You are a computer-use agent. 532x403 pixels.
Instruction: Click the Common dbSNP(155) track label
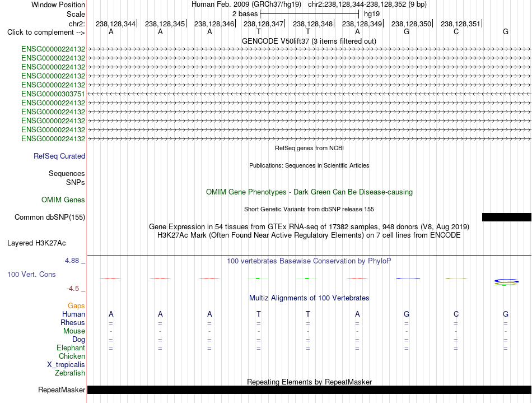click(x=49, y=217)
